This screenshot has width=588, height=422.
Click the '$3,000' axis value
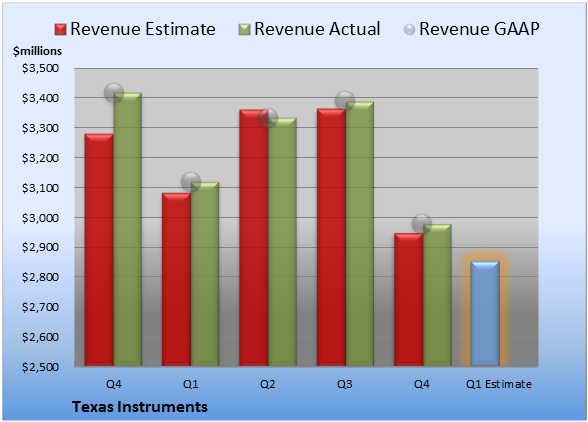point(40,218)
